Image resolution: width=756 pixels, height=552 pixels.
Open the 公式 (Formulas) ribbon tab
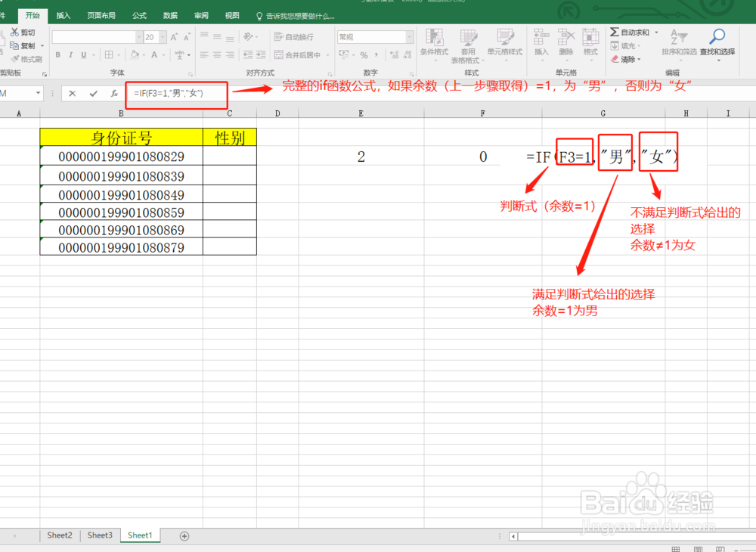point(139,15)
